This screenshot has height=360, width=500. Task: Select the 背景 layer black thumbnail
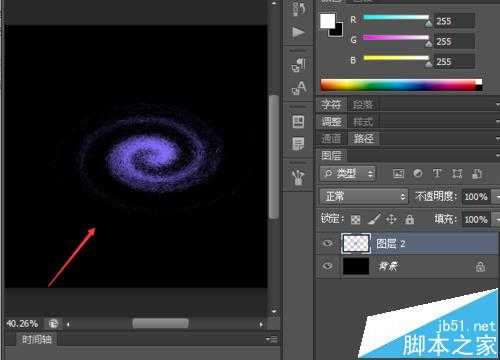point(356,266)
